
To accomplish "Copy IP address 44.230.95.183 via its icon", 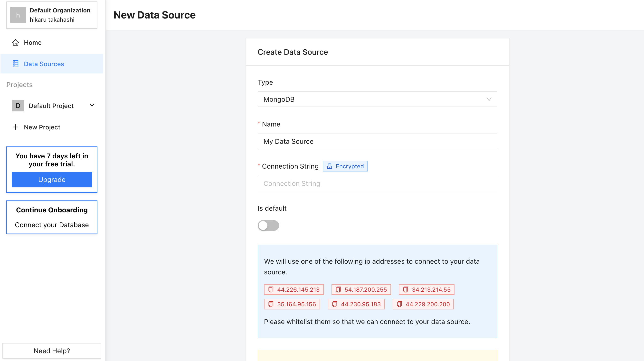I will point(334,304).
